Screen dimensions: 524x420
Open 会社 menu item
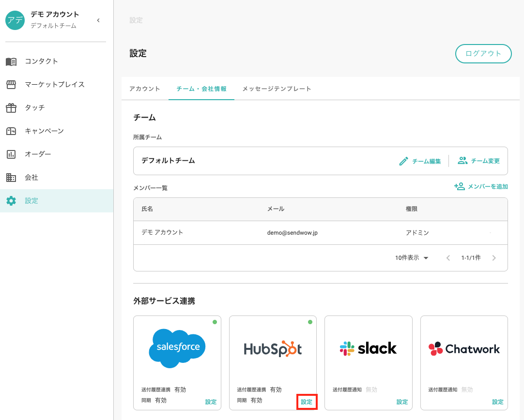pos(57,177)
